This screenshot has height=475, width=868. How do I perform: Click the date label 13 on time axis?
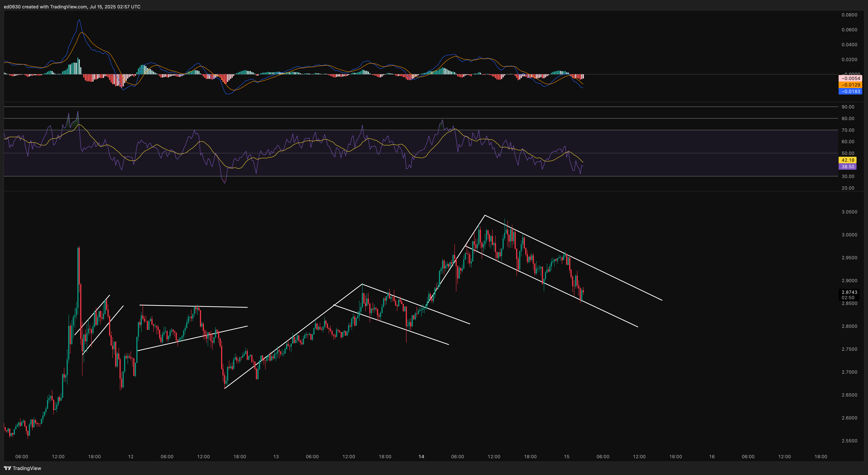tap(276, 456)
